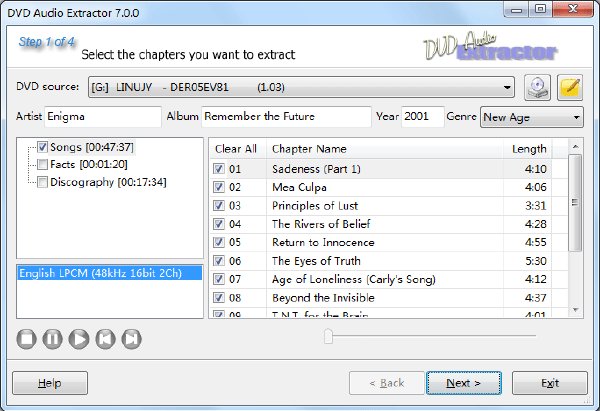
Task: Click the chapter list scroll down arrow
Action: (575, 310)
